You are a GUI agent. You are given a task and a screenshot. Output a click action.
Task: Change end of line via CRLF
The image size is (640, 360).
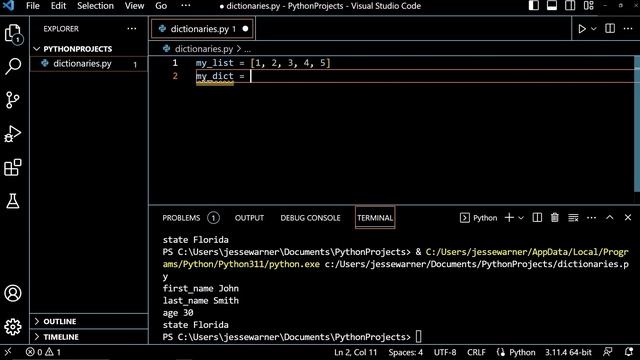click(476, 352)
